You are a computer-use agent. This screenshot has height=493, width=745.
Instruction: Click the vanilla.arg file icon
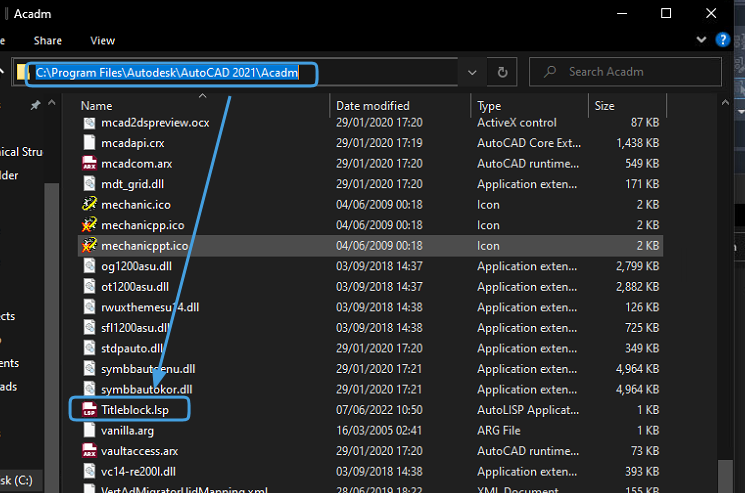pos(89,430)
